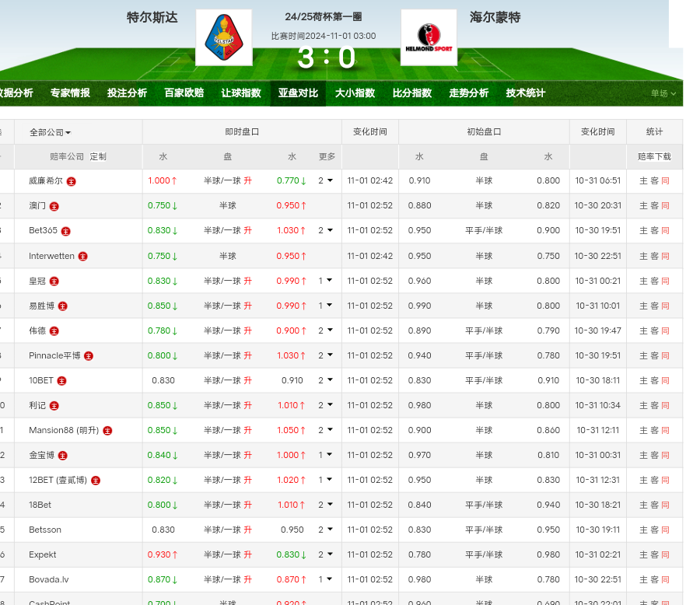Image resolution: width=700 pixels, height=605 pixels.
Task: Click the red 主 badge next to 威廉希尔
Action: 71,181
